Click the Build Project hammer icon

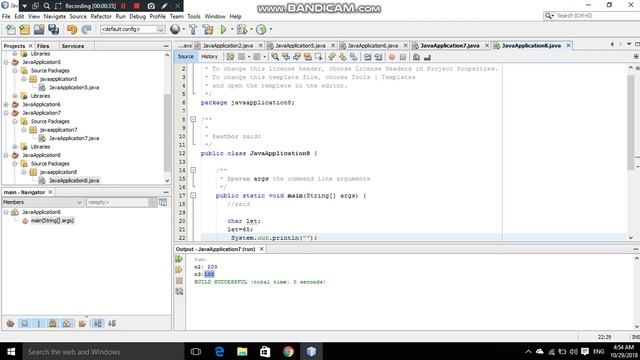193,29
